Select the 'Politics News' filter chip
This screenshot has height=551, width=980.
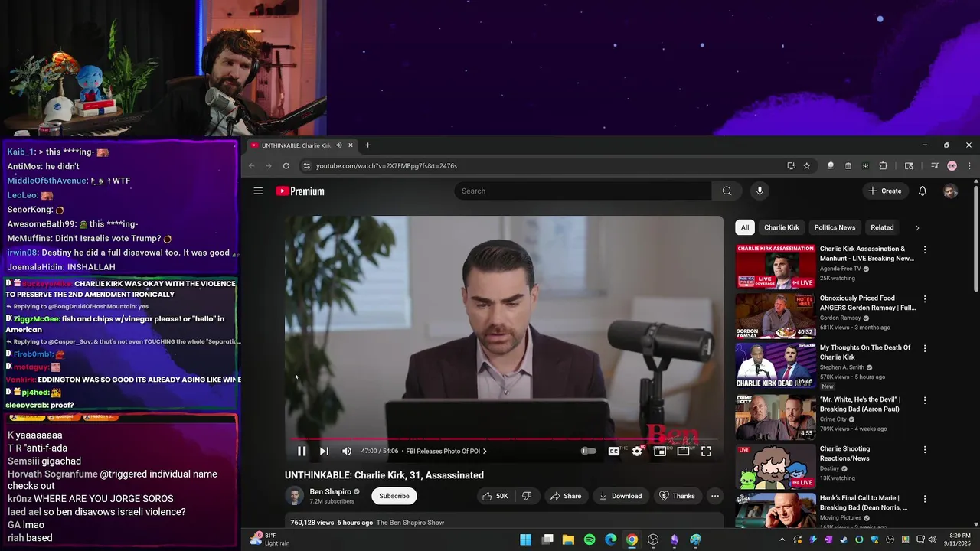(x=835, y=227)
